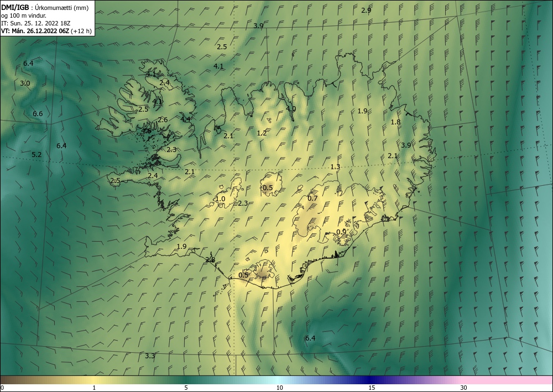The width and height of the screenshot is (553, 392).
Task: Pick the dark navy band of the colour scale
Action: pos(371,380)
